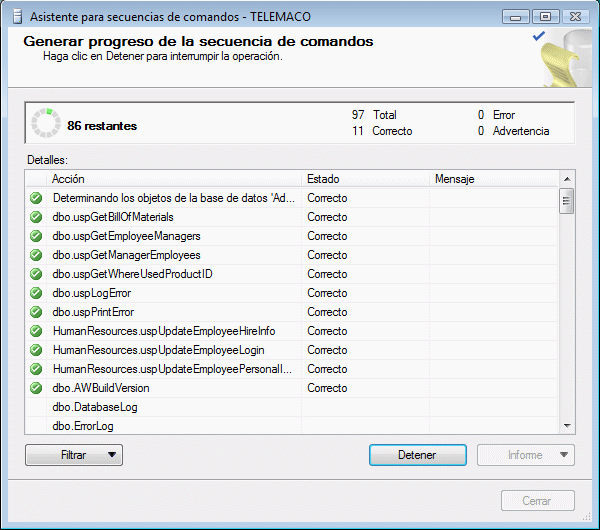Select the dbo.uspLogError action text
600x530 pixels.
(x=92, y=293)
